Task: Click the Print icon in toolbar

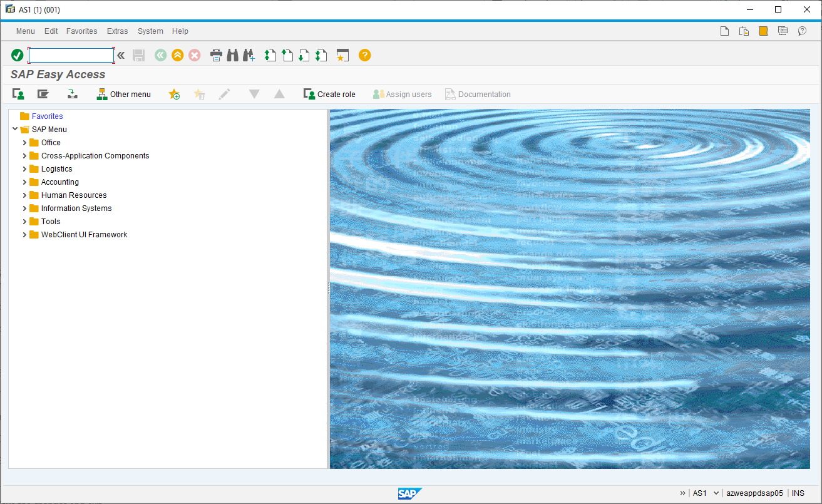Action: point(216,56)
